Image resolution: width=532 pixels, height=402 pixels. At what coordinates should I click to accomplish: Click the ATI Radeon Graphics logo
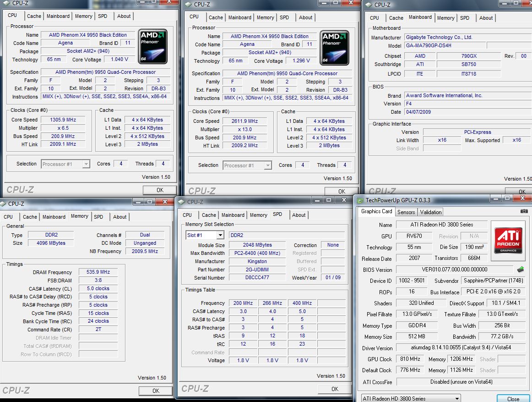pos(508,237)
